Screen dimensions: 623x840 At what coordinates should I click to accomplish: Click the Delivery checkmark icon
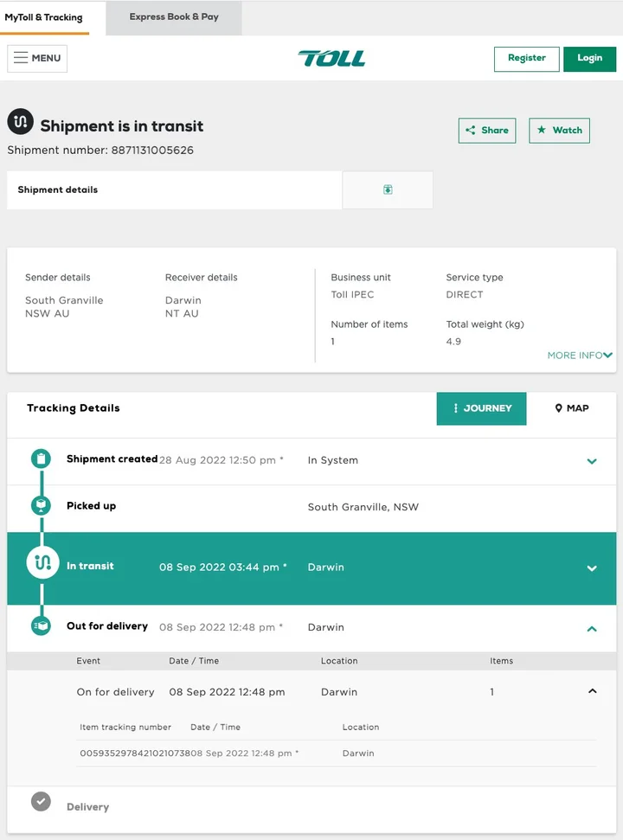(41, 802)
